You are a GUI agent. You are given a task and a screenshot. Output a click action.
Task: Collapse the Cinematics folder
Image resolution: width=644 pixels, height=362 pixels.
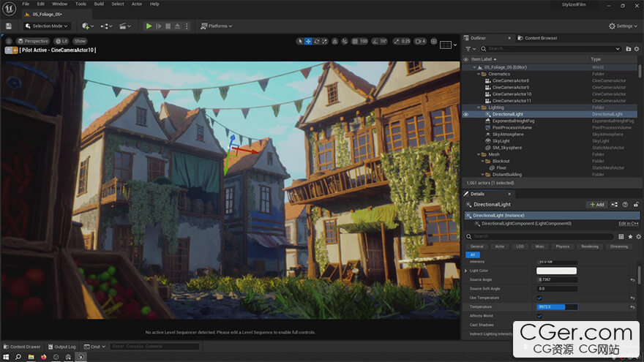tap(479, 75)
